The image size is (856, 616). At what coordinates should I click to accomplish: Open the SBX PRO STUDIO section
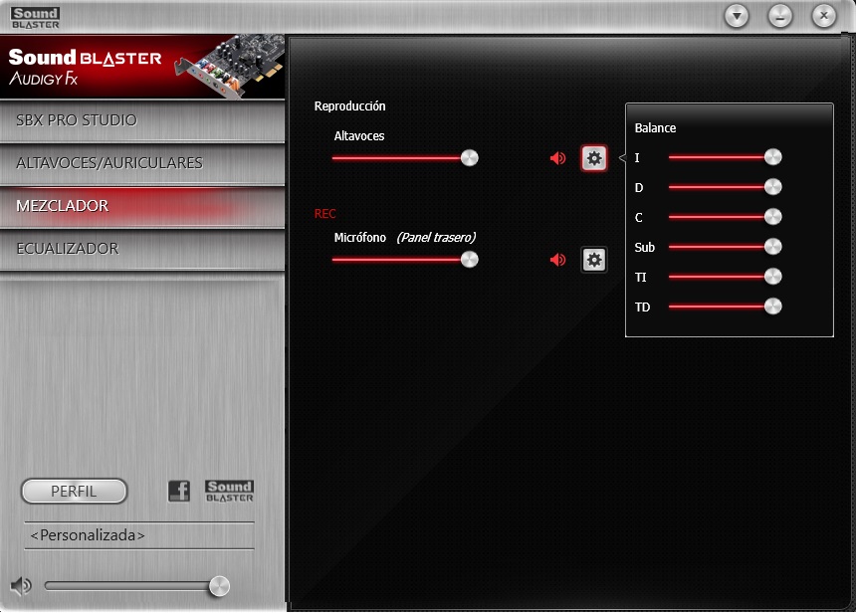tap(142, 120)
